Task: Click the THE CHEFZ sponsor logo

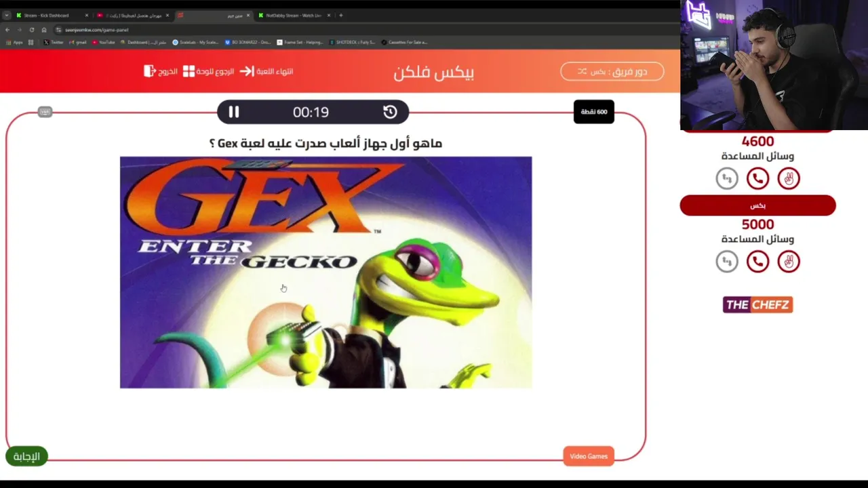Action: (757, 304)
